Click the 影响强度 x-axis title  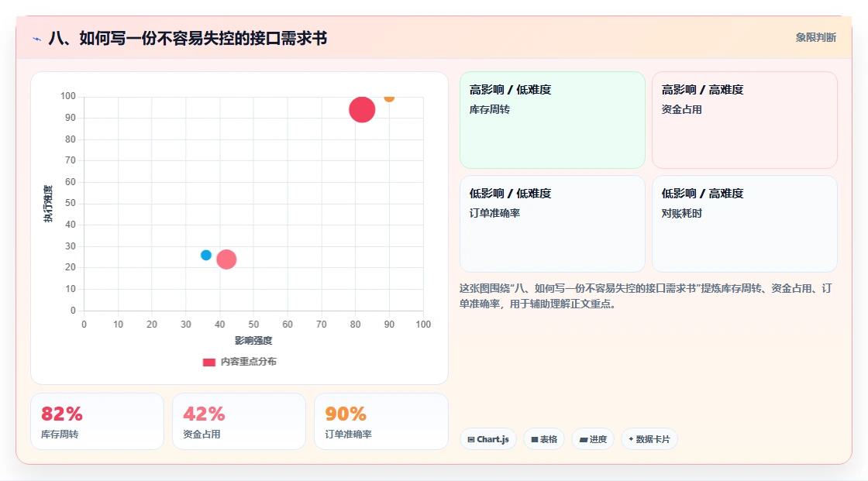click(253, 340)
